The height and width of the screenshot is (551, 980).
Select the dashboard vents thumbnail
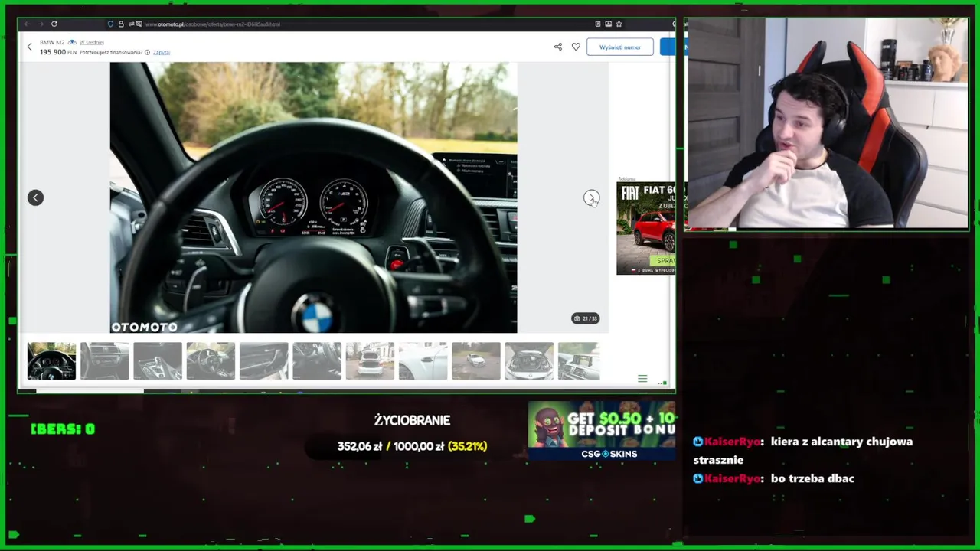point(104,361)
